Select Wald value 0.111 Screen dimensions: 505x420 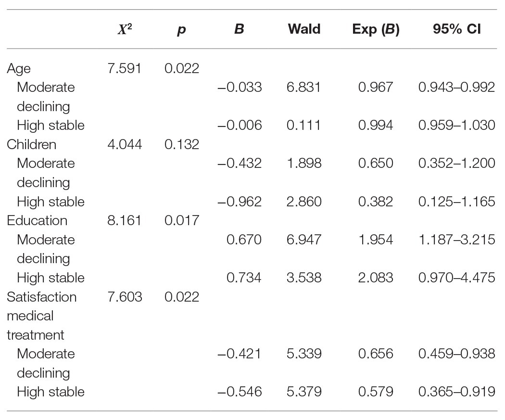pyautogui.click(x=303, y=125)
